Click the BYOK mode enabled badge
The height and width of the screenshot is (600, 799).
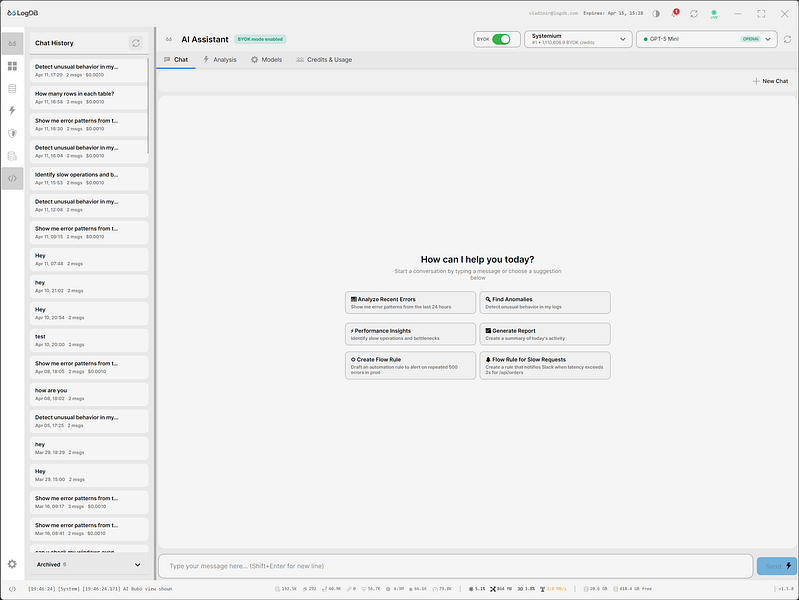coord(260,39)
